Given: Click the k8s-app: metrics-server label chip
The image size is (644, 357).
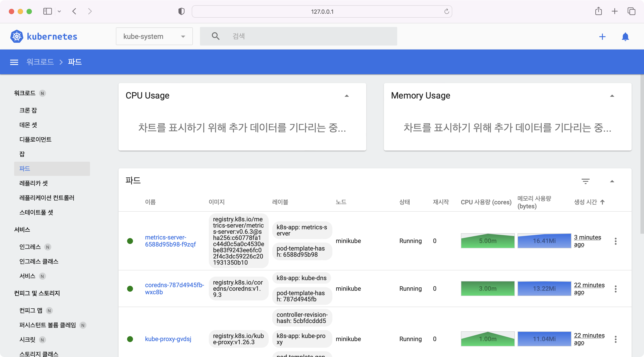Looking at the screenshot, I should pyautogui.click(x=302, y=230).
